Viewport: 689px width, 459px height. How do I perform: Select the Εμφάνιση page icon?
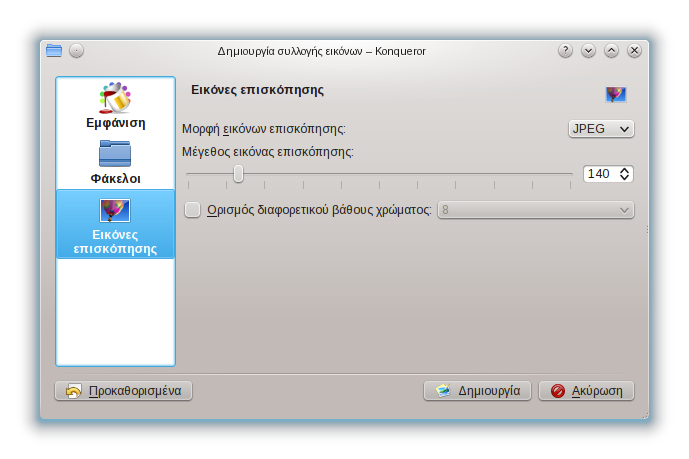(x=116, y=99)
